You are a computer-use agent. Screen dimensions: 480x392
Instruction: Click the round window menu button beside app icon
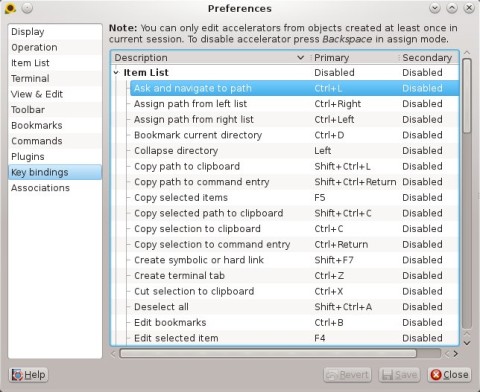(27, 8)
